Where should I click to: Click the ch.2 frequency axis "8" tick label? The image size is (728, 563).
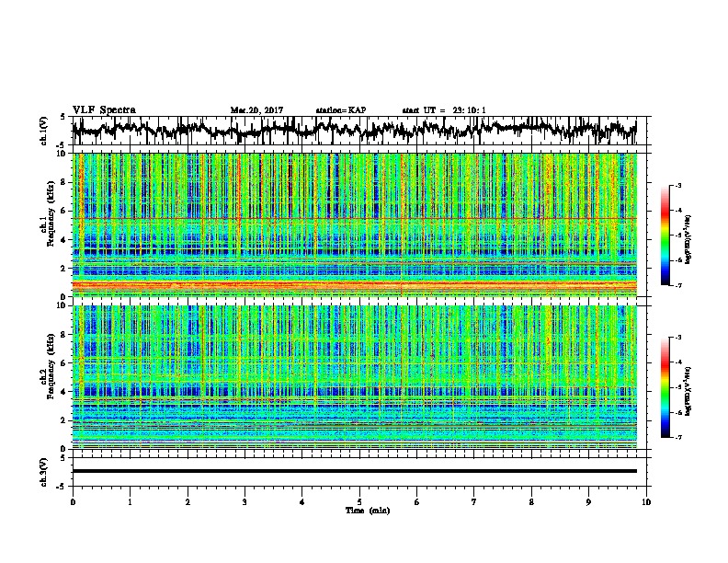click(x=63, y=335)
